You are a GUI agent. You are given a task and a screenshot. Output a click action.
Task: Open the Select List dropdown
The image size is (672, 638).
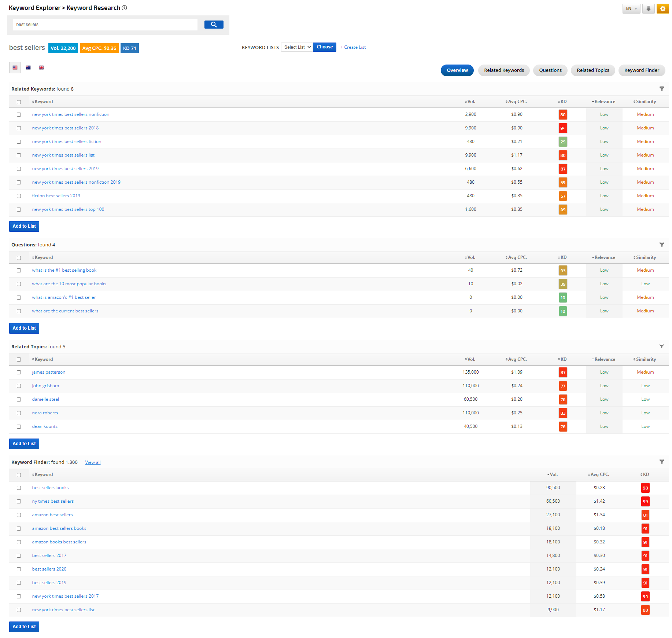[x=297, y=47]
